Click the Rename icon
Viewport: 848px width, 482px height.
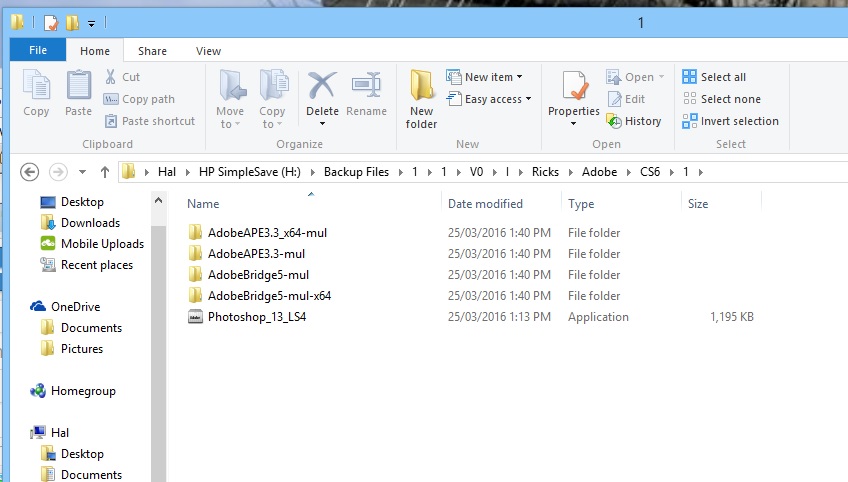(366, 85)
